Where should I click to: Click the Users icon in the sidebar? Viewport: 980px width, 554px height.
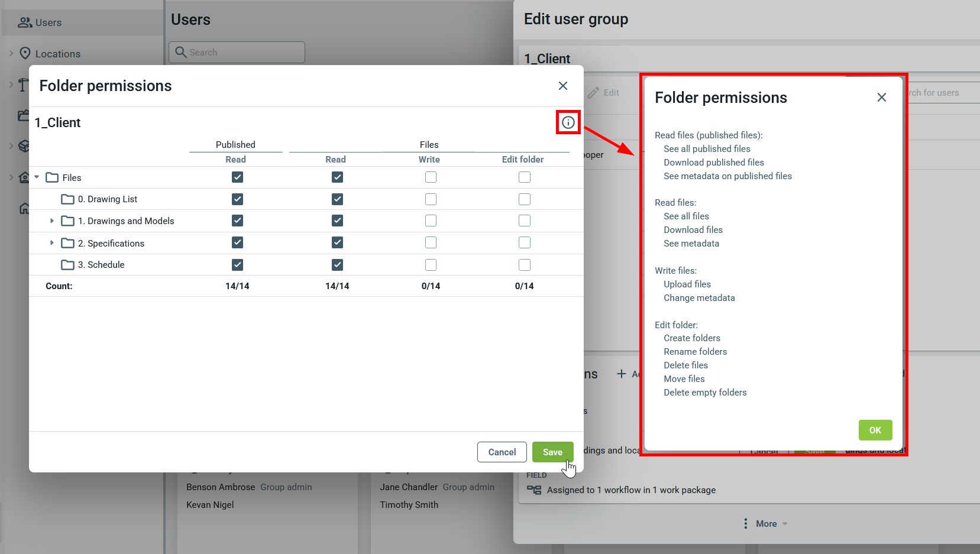click(25, 22)
